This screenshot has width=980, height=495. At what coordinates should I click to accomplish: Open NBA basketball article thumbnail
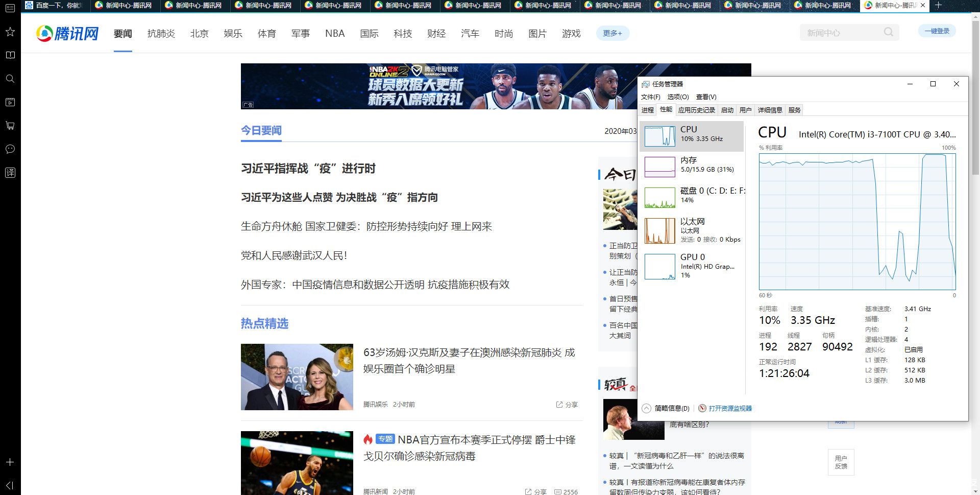pos(297,463)
